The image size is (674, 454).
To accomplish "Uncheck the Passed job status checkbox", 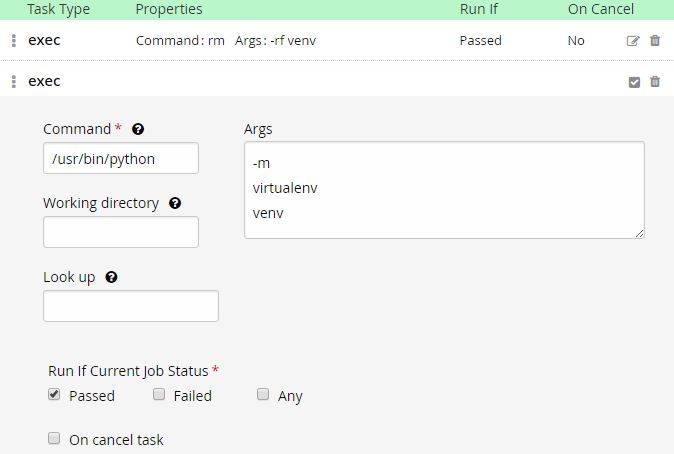I will click(54, 394).
